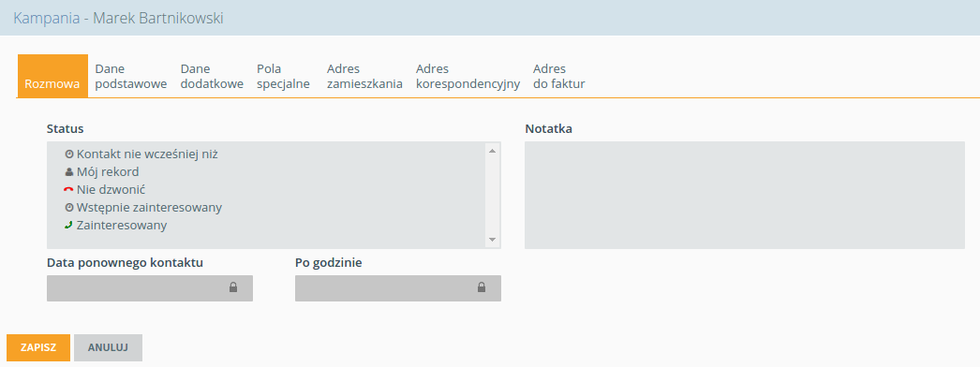Open the Adres do faktur tab

point(558,76)
